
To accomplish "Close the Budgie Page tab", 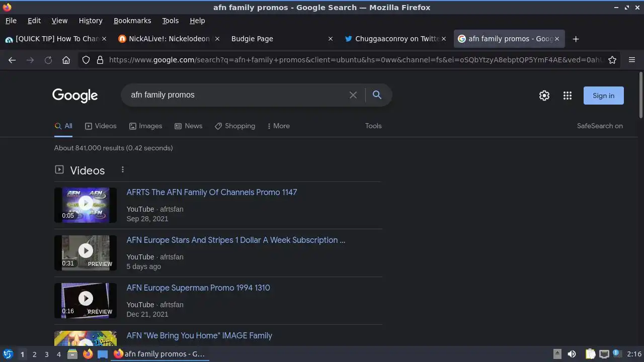I will (331, 39).
